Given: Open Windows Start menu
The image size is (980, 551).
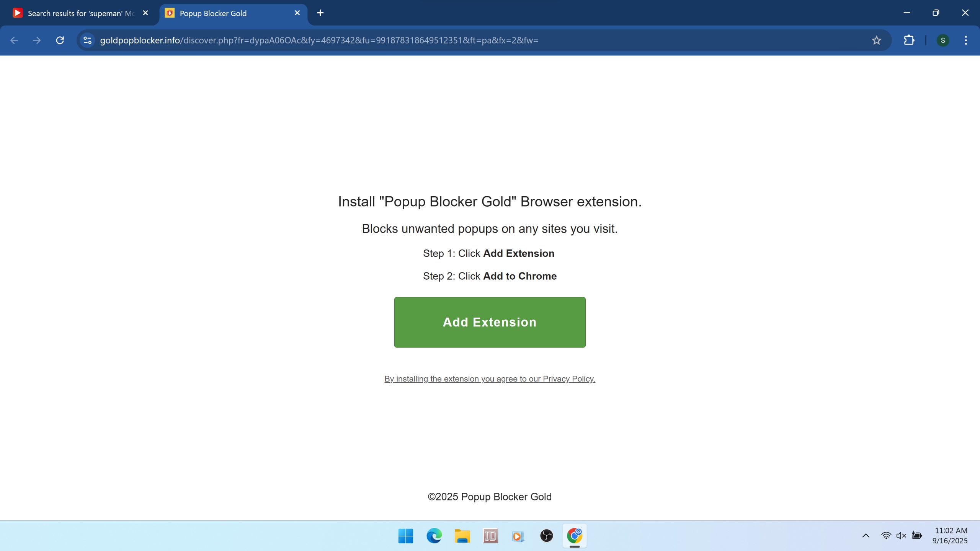Looking at the screenshot, I should point(405,536).
